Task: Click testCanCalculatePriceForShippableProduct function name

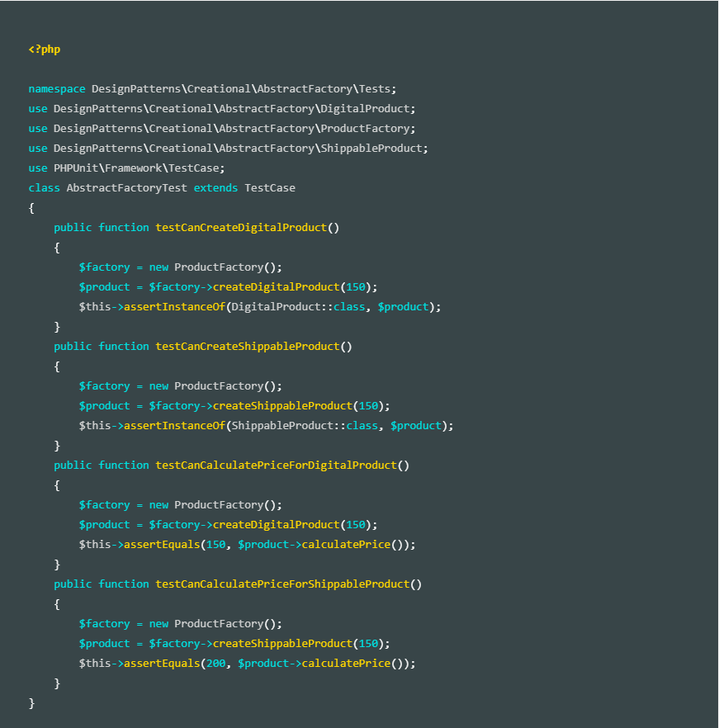Action: click(x=282, y=584)
